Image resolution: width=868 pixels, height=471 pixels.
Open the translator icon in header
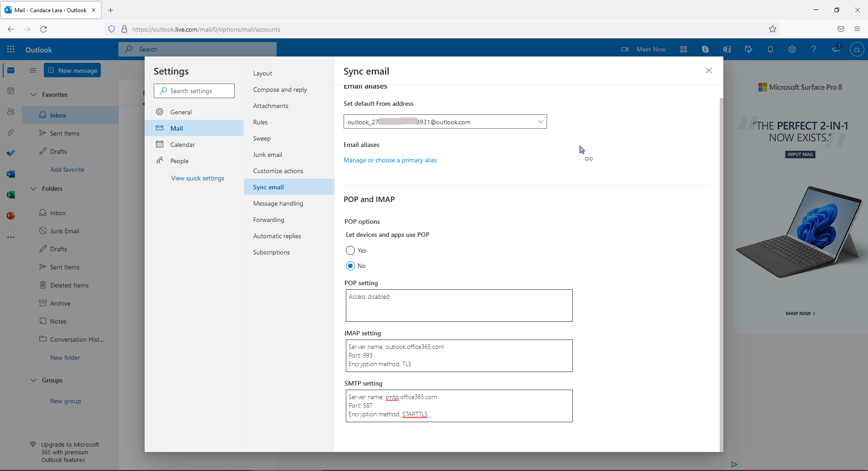(727, 49)
